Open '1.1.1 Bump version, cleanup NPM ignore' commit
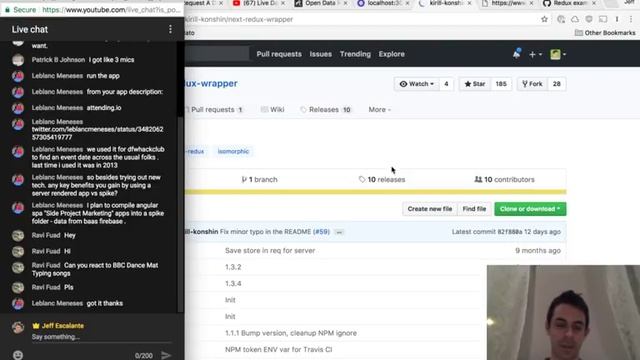Image resolution: width=640 pixels, height=360 pixels. click(291, 333)
